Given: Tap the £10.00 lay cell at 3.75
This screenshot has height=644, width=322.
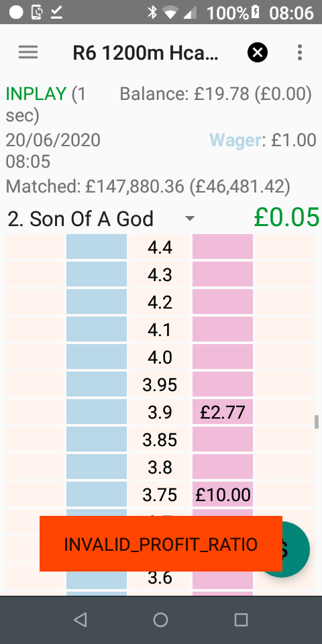Looking at the screenshot, I should [x=223, y=494].
